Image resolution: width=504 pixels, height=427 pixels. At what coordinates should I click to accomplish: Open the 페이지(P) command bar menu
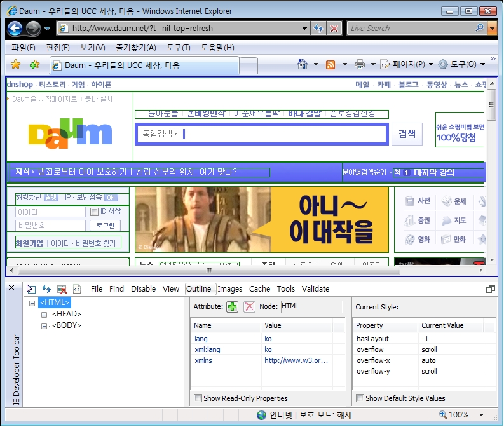tap(407, 64)
